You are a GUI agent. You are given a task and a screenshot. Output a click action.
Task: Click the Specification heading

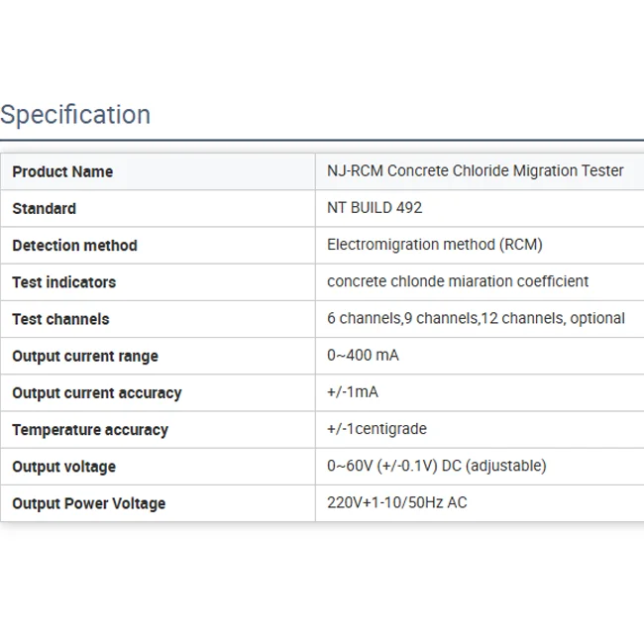coord(75,115)
